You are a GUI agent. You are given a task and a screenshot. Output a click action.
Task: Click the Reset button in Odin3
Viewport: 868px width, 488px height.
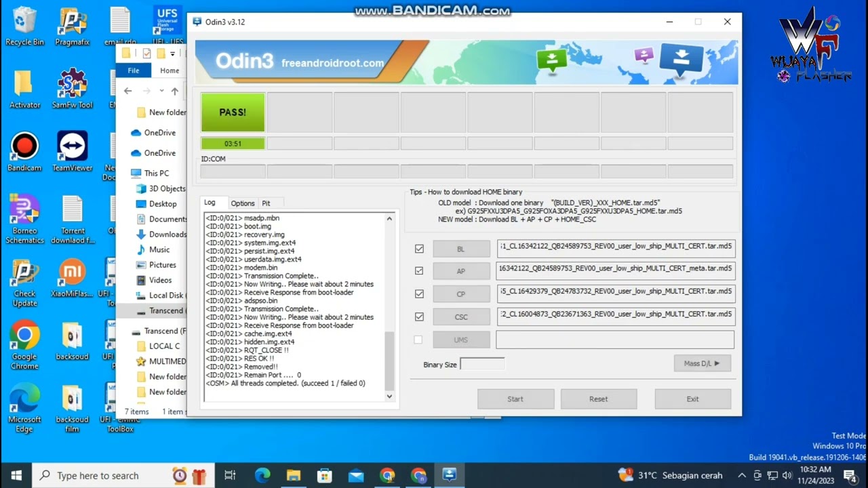click(x=598, y=399)
